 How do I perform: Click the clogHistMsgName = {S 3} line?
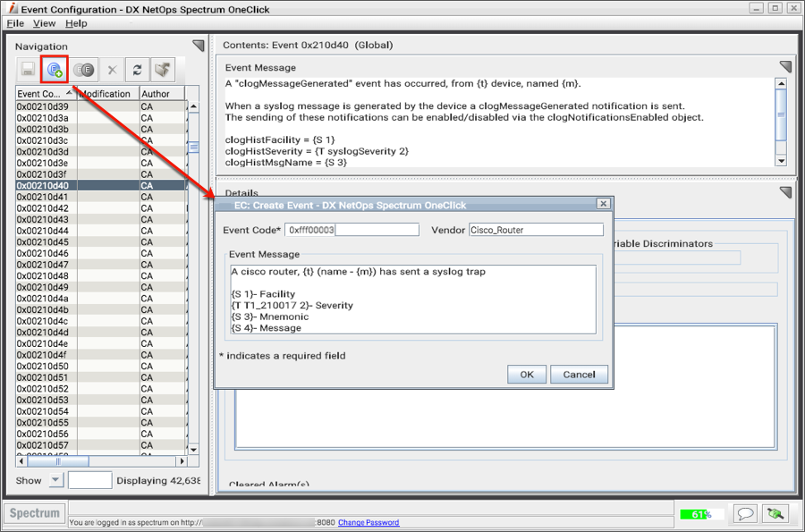pyautogui.click(x=286, y=162)
